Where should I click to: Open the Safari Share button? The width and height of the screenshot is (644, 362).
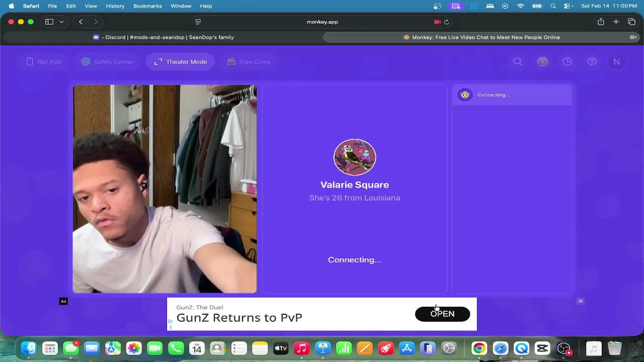[601, 22]
